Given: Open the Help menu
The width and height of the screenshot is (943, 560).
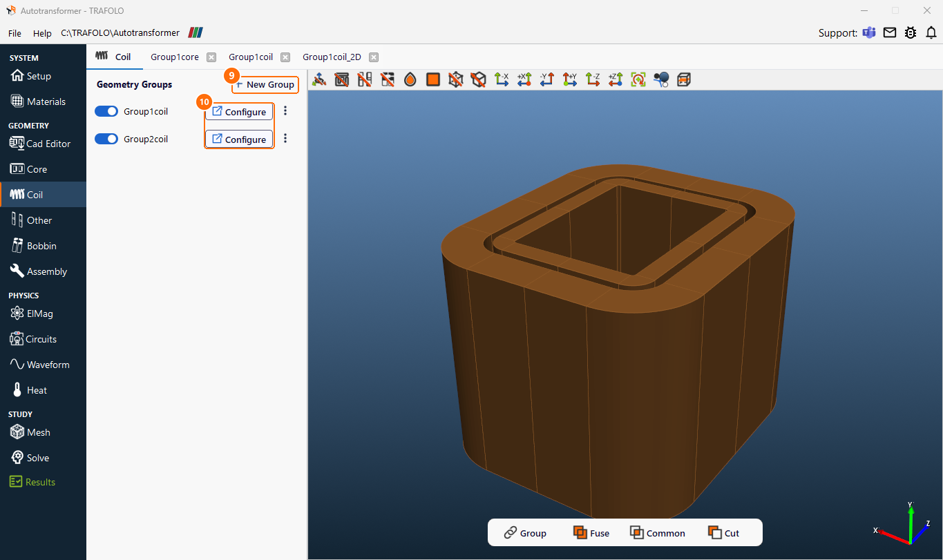Looking at the screenshot, I should tap(42, 33).
